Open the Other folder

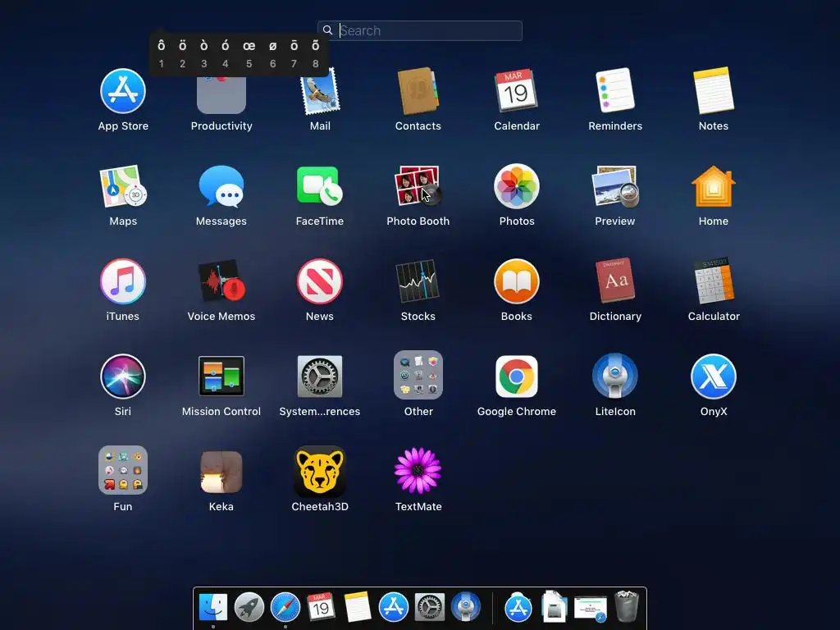(418, 375)
